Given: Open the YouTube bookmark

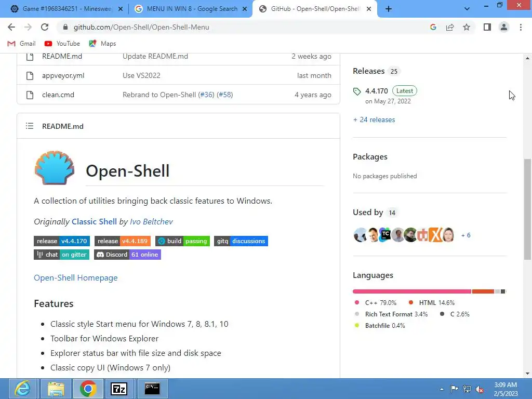Looking at the screenshot, I should coord(62,44).
